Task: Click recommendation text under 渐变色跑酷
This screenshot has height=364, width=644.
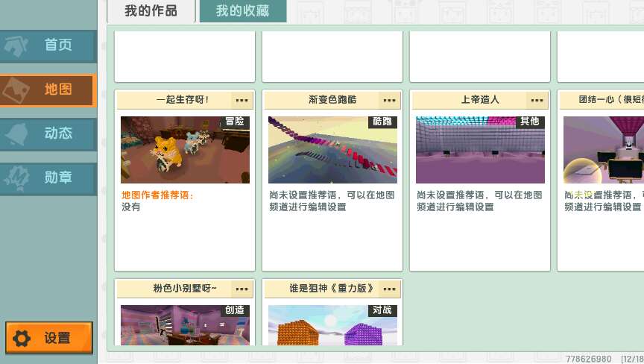Action: pyautogui.click(x=332, y=201)
